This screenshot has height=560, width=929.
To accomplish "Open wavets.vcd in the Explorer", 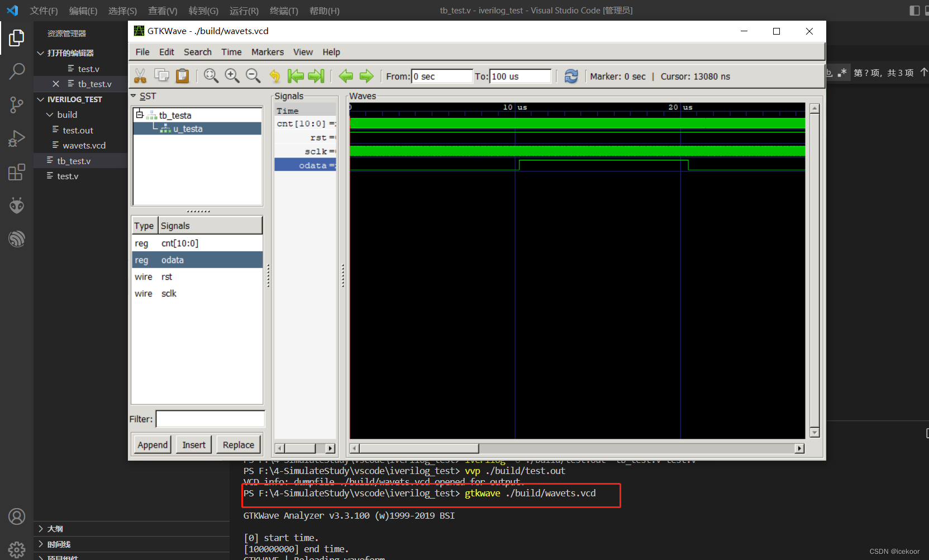I will click(x=84, y=145).
